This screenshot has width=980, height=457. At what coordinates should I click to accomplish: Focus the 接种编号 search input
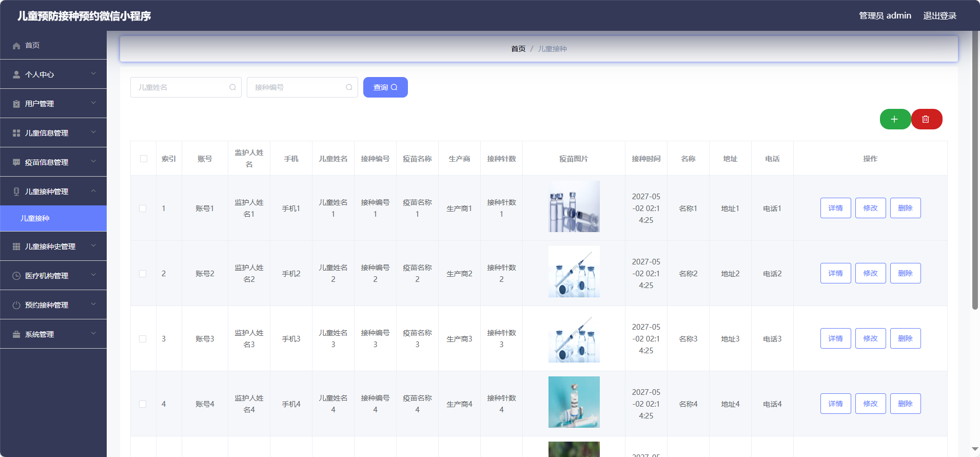coord(302,87)
